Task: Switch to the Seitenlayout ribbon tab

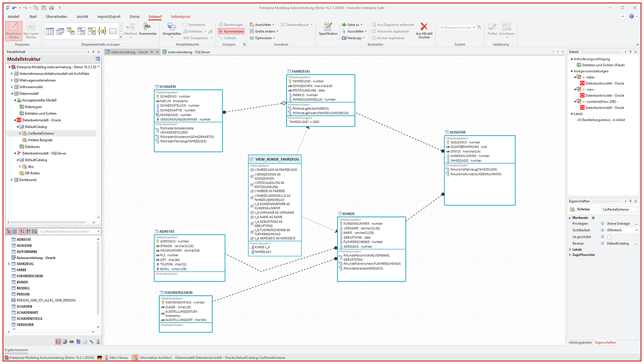Action: point(180,16)
